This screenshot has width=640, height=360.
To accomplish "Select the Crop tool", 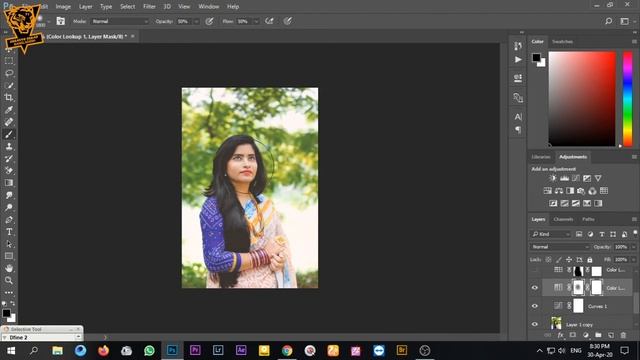I will click(9, 98).
